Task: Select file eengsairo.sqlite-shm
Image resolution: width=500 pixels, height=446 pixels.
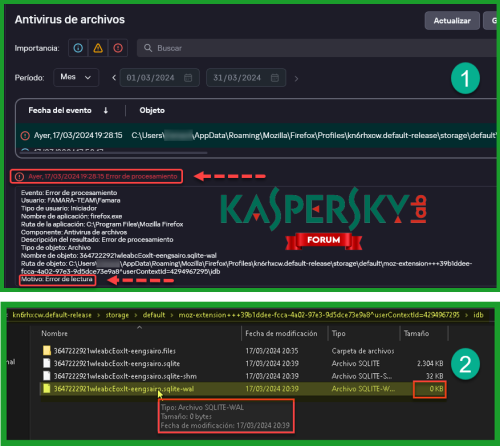Action: tap(125, 376)
